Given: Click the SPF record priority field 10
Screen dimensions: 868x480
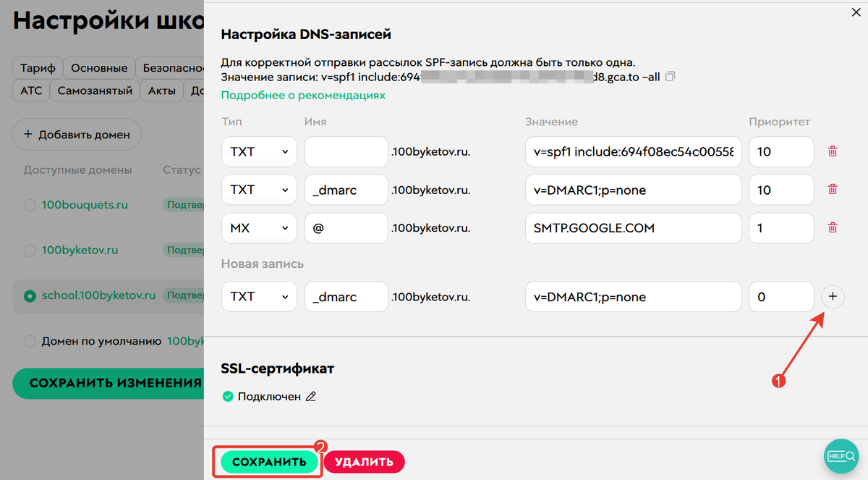Looking at the screenshot, I should 782,151.
